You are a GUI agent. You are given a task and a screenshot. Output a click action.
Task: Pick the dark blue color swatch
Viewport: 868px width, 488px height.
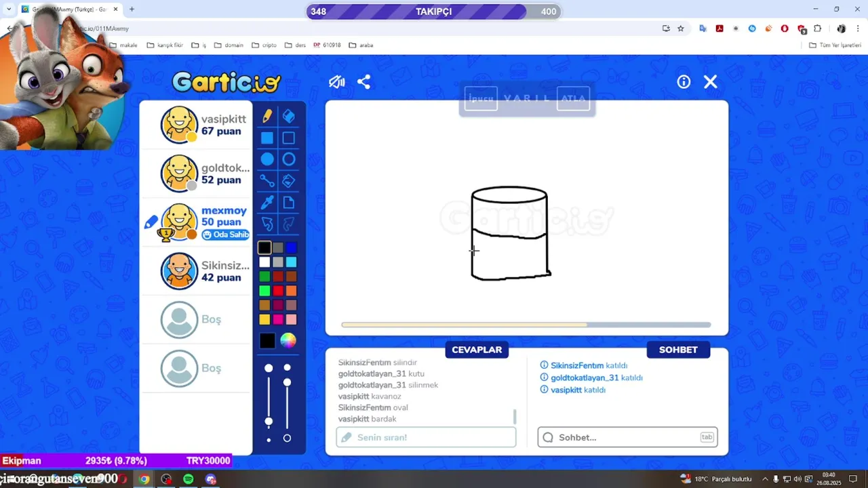[291, 248]
